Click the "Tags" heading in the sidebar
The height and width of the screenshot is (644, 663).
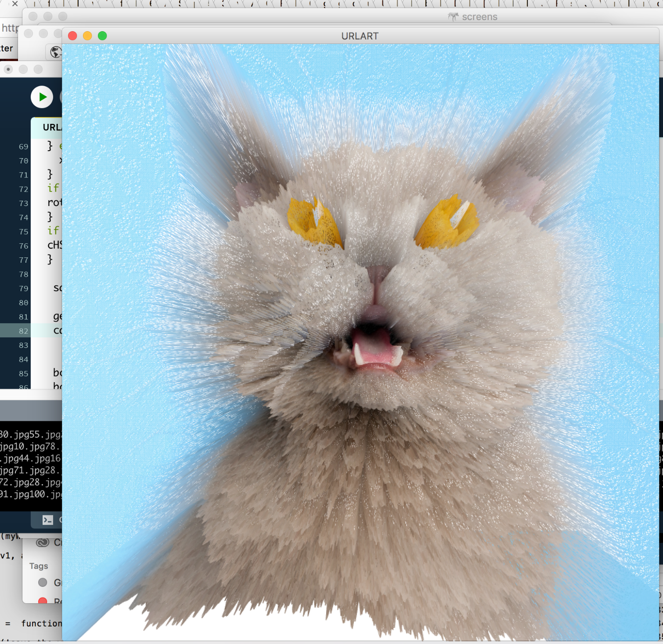pos(39,566)
